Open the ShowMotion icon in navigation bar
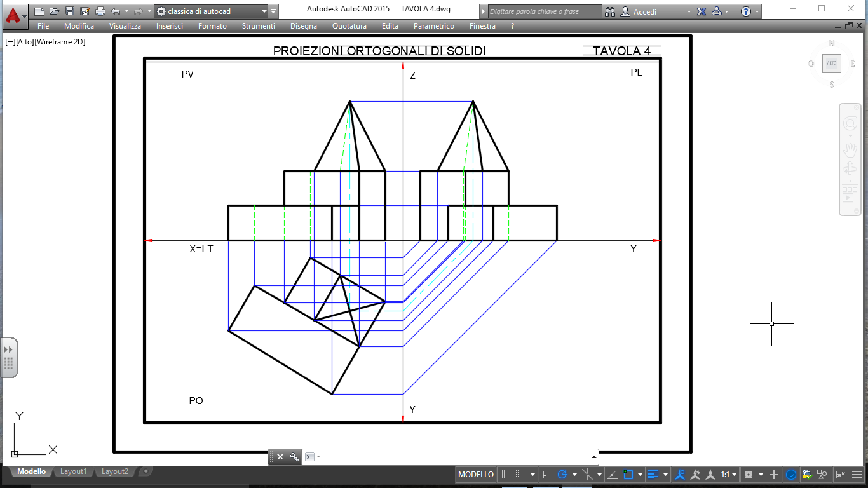868x488 pixels. point(850,194)
